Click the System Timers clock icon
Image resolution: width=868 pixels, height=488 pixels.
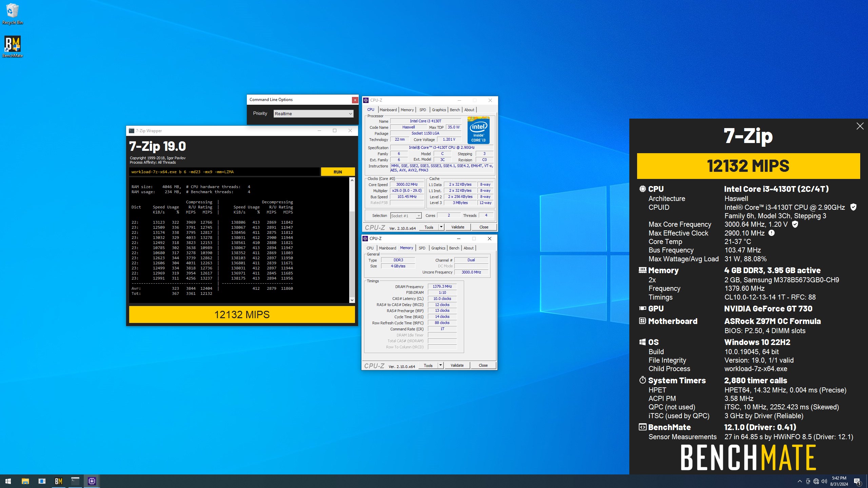[x=643, y=380]
